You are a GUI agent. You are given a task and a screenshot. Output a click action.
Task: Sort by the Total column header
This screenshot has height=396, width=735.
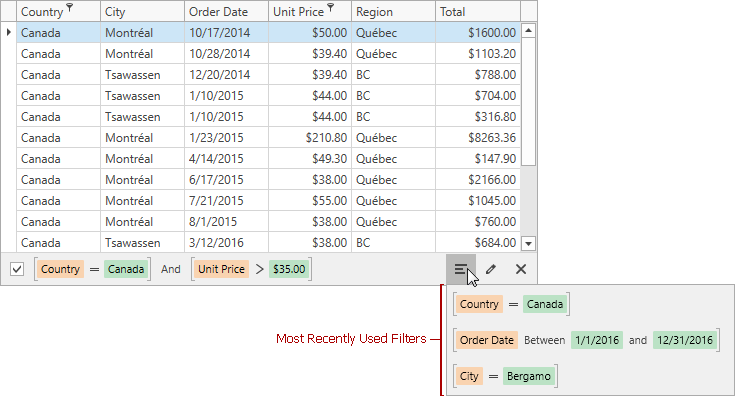478,11
